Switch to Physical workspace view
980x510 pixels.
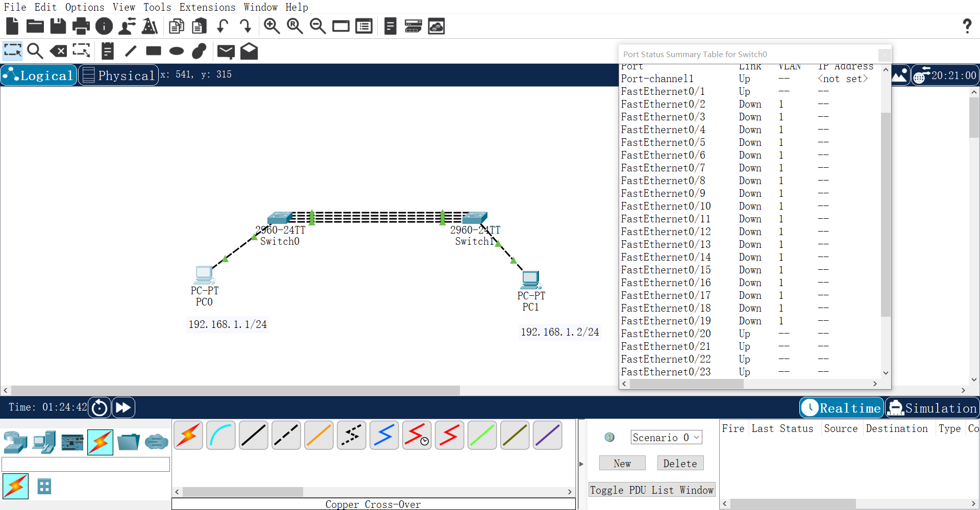pyautogui.click(x=118, y=75)
